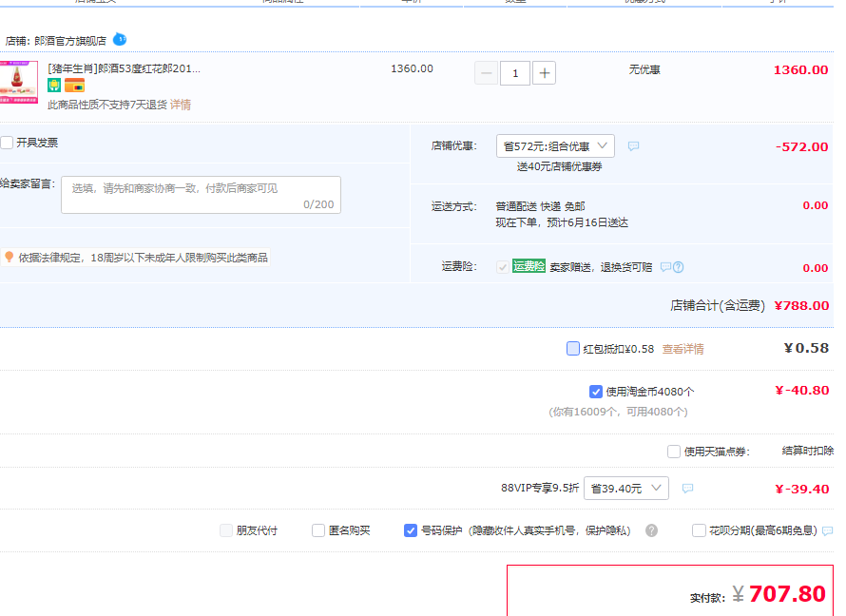Check the 使用天猫点券 checkbox

coord(674,451)
